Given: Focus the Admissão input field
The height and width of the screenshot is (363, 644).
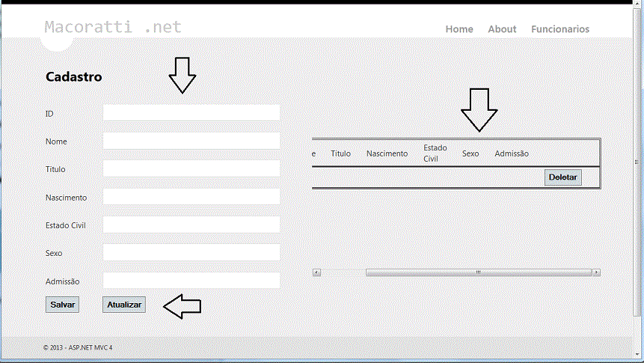Looking at the screenshot, I should pos(191,281).
